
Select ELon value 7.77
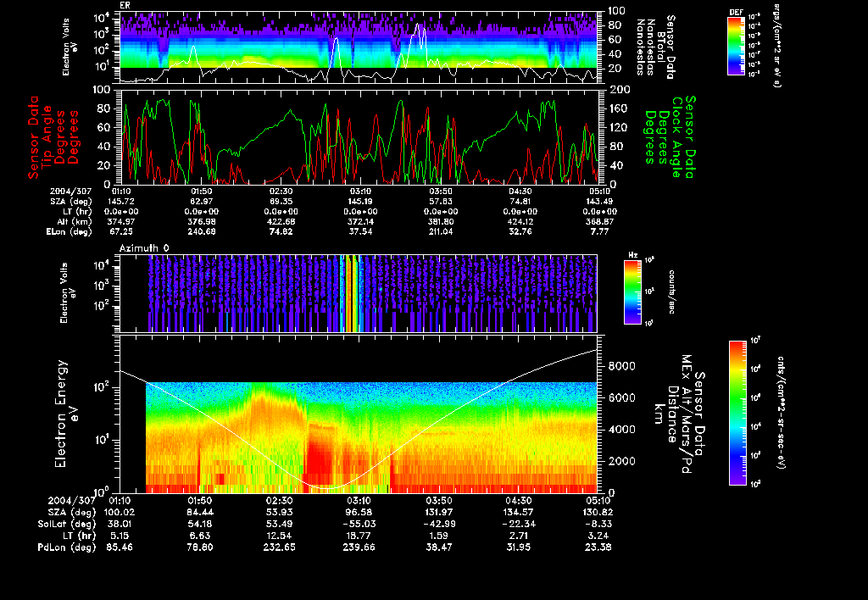(x=599, y=232)
